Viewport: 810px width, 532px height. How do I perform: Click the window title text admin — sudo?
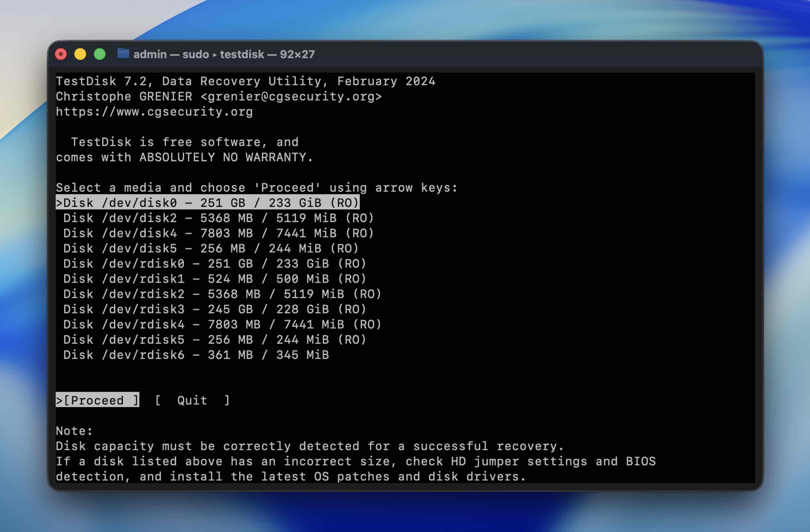[x=171, y=54]
